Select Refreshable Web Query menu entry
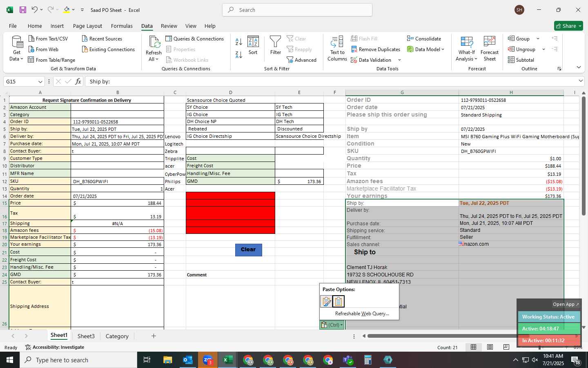588x368 pixels. pyautogui.click(x=362, y=314)
